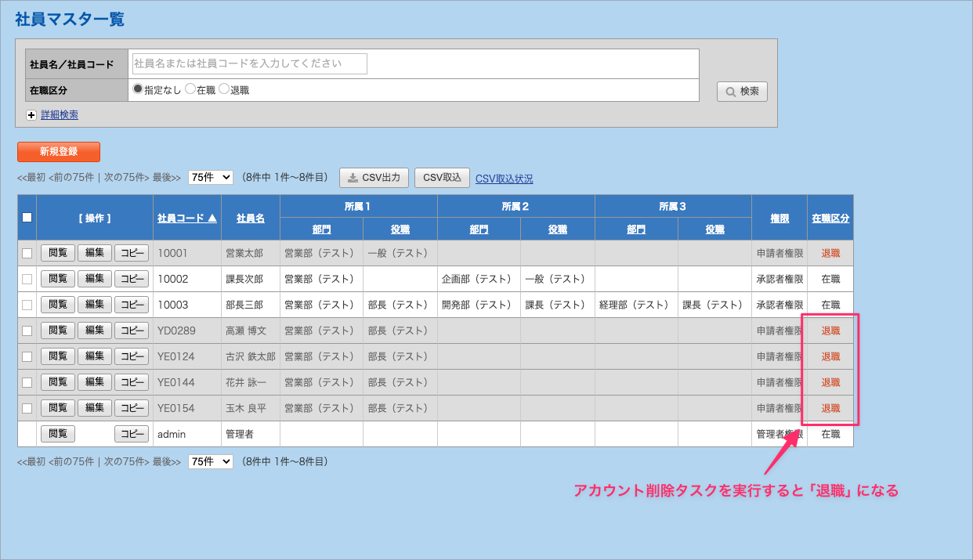Select the 退職 radio button
This screenshot has width=973, height=560.
(x=223, y=89)
